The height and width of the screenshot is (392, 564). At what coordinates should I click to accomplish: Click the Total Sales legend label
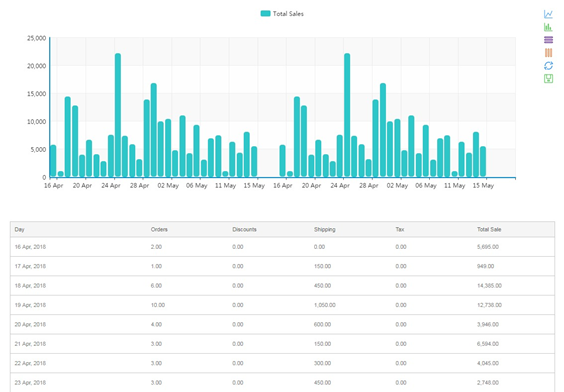[x=288, y=14]
